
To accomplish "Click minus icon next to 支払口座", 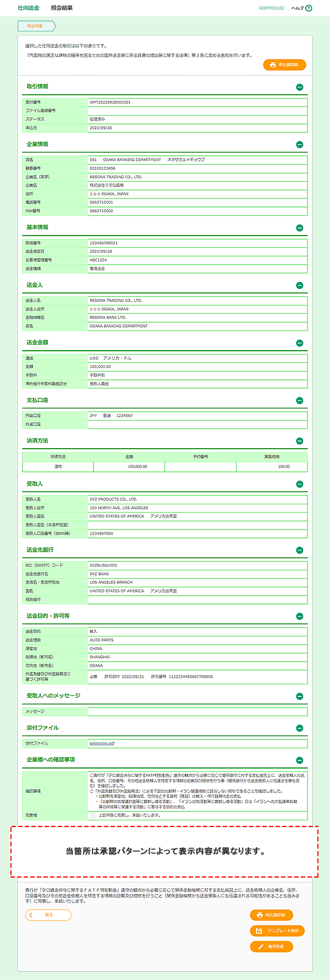I will 299,401.
